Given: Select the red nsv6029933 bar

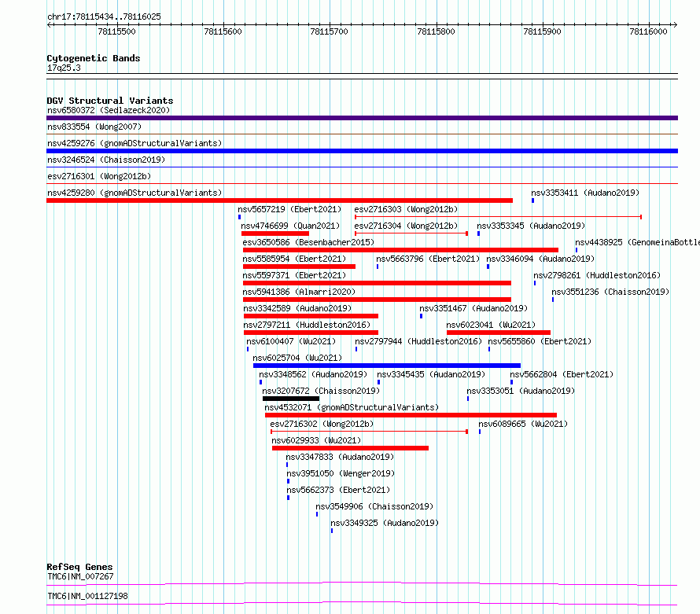Looking at the screenshot, I should [x=351, y=448].
